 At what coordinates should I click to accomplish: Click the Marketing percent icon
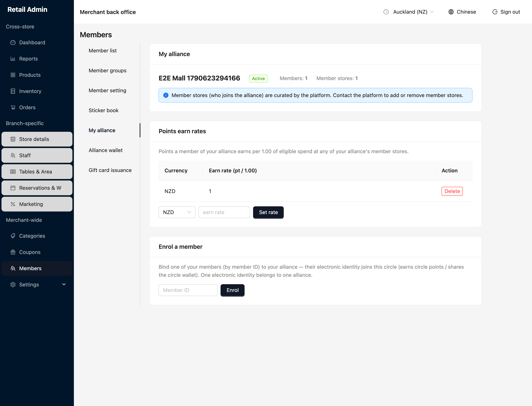(x=13, y=204)
